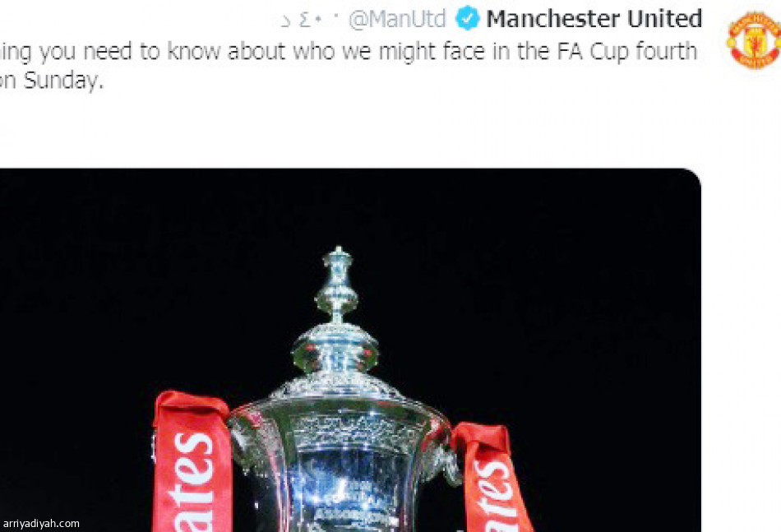Click the word Sunday in the tweet
781x532 pixels.
click(x=62, y=81)
